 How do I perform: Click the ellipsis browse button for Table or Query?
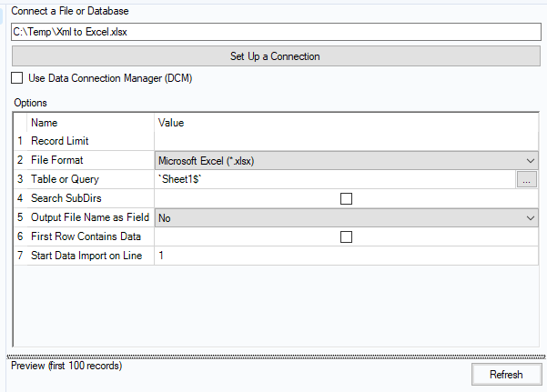pyautogui.click(x=528, y=180)
